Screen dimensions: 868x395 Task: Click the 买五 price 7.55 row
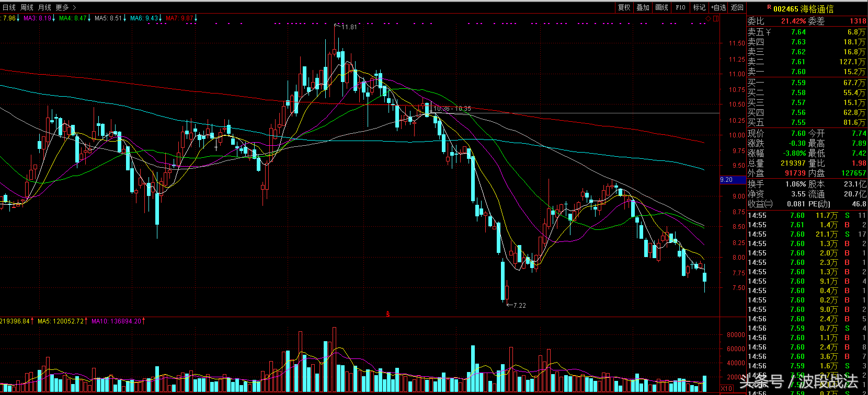pos(807,122)
